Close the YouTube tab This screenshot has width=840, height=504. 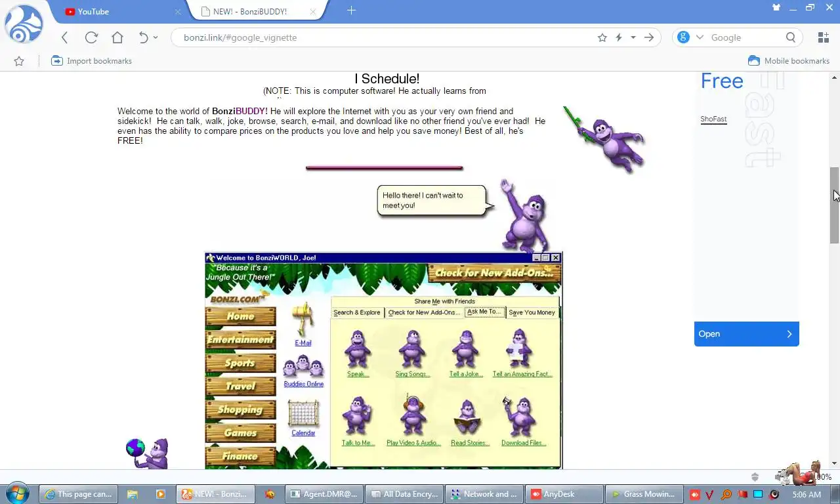click(178, 11)
